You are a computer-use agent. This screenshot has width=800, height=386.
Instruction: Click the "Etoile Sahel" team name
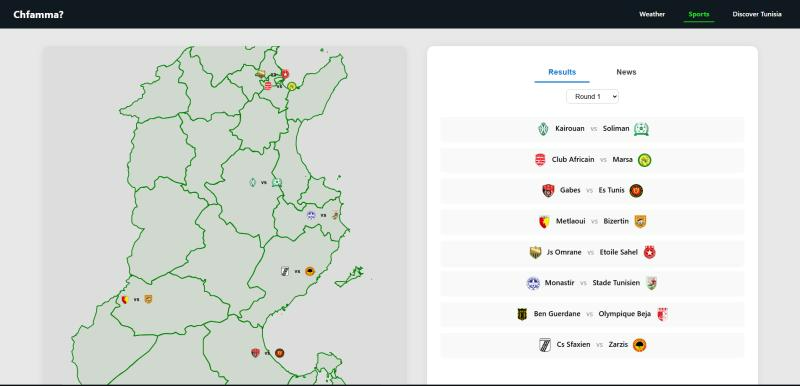(x=619, y=252)
